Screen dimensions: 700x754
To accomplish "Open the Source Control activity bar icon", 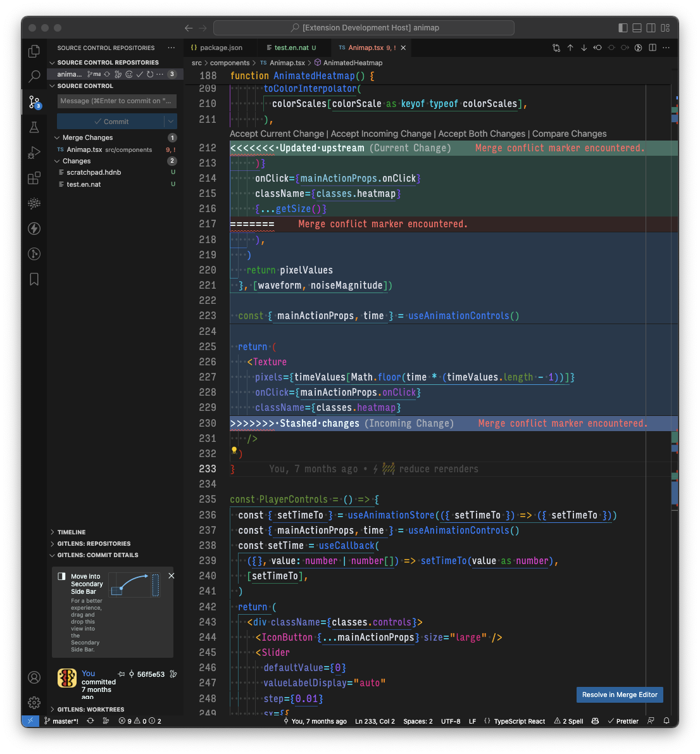I will click(34, 102).
